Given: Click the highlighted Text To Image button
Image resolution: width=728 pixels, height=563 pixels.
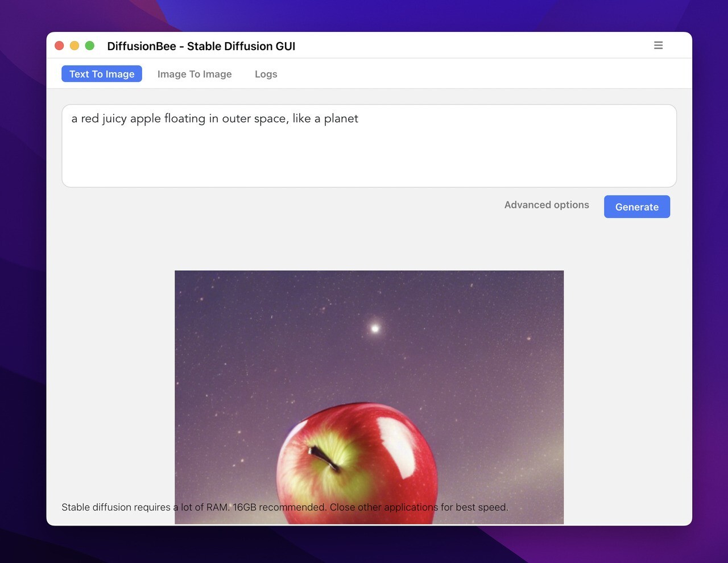Looking at the screenshot, I should [101, 74].
